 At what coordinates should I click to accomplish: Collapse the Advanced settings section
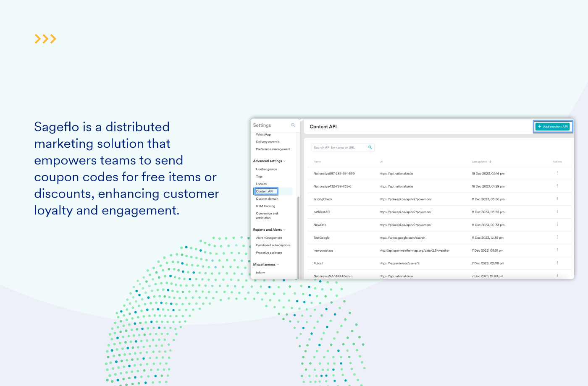[x=284, y=161]
